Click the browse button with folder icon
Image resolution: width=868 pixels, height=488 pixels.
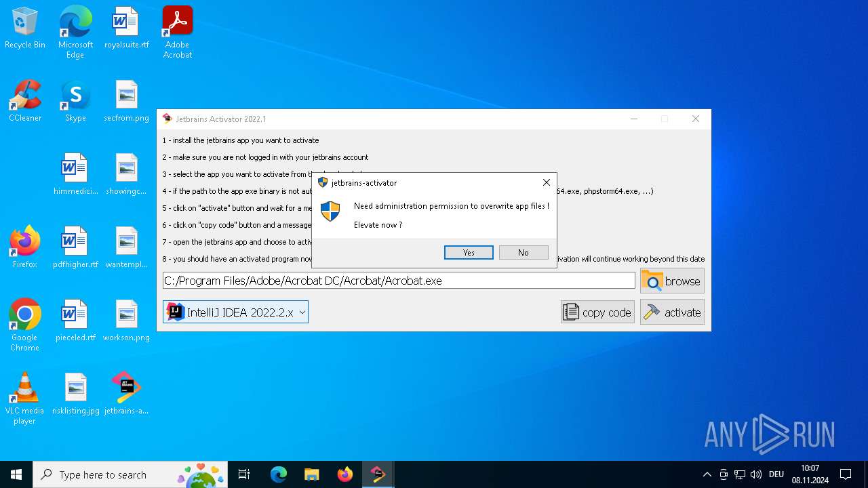click(672, 281)
